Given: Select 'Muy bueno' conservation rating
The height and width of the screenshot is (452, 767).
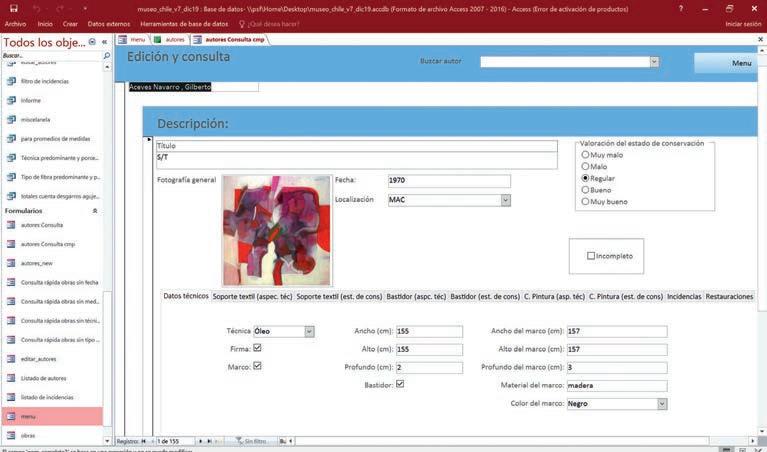Looking at the screenshot, I should tap(585, 202).
